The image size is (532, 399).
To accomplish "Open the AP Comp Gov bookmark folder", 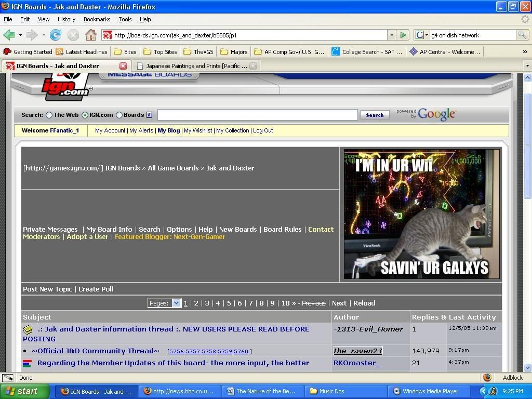I will pyautogui.click(x=289, y=52).
